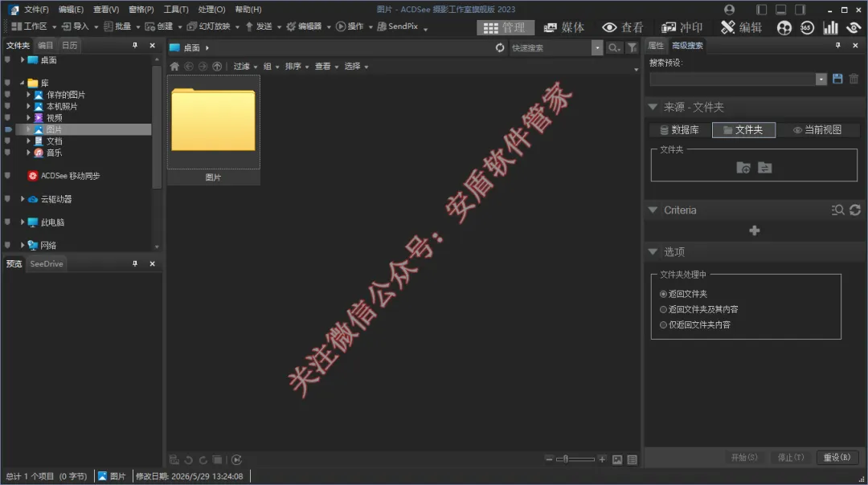Open the 过滤 filter dropdown
Viewport: 868px width, 485px height.
point(245,67)
